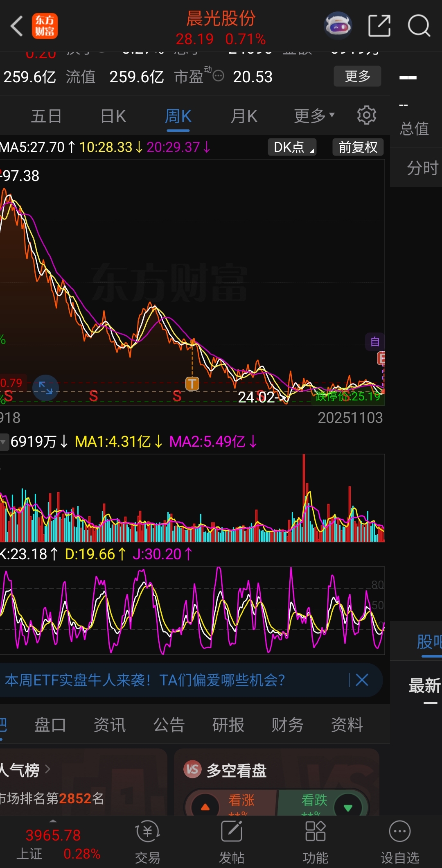Open the DK点 indicator dropdown
The height and width of the screenshot is (868, 442).
click(x=292, y=147)
